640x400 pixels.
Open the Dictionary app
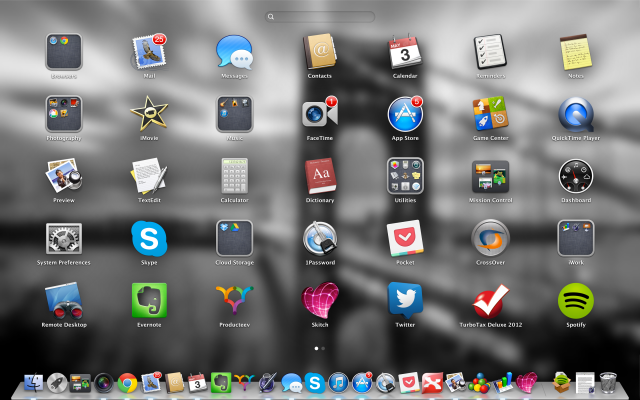click(320, 176)
